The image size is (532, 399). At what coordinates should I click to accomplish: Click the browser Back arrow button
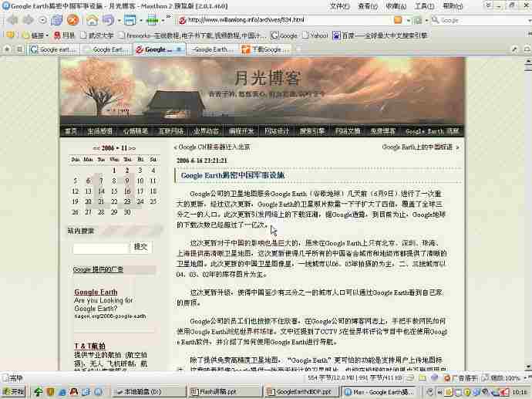click(13, 20)
